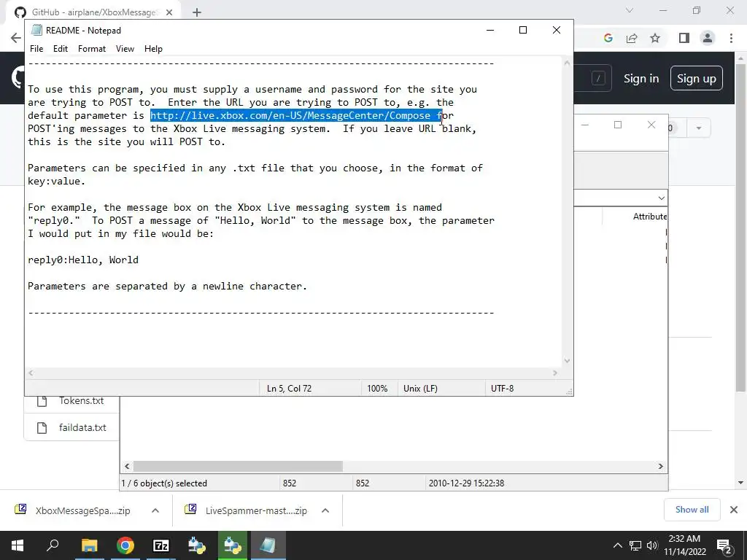Bookmark this page with the star
The width and height of the screenshot is (747, 560).
point(655,38)
